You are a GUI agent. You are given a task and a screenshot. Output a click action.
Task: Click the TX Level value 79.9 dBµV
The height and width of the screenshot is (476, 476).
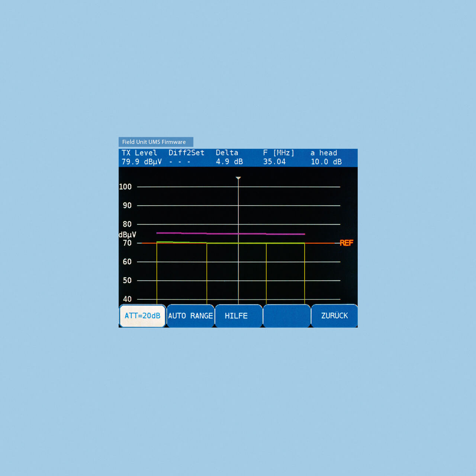pyautogui.click(x=142, y=162)
